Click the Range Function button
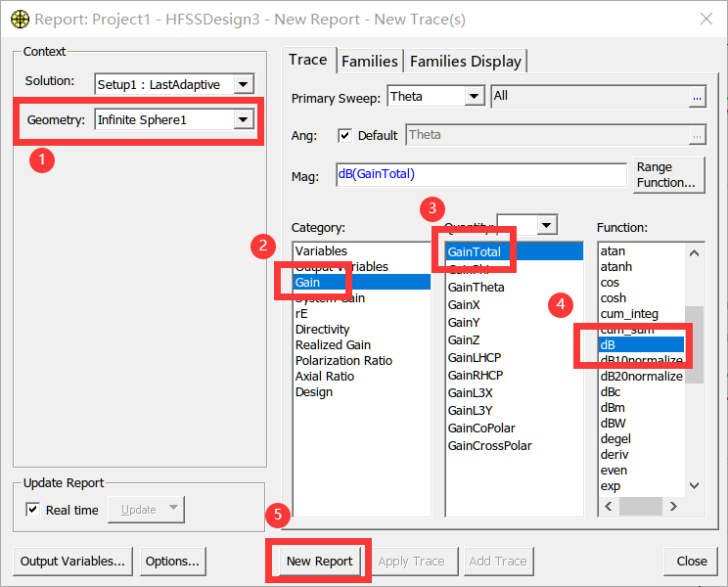Viewport: 728px width, 587px height. coord(668,174)
